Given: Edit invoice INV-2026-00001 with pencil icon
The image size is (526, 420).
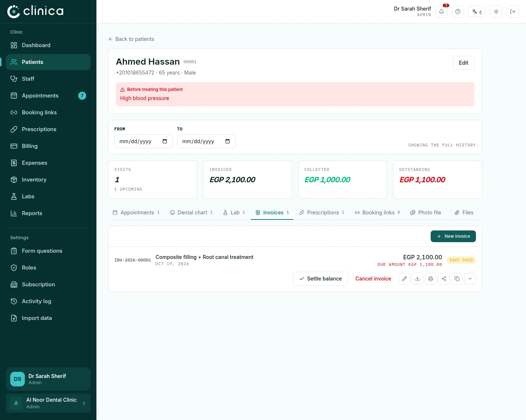Looking at the screenshot, I should pos(404,279).
